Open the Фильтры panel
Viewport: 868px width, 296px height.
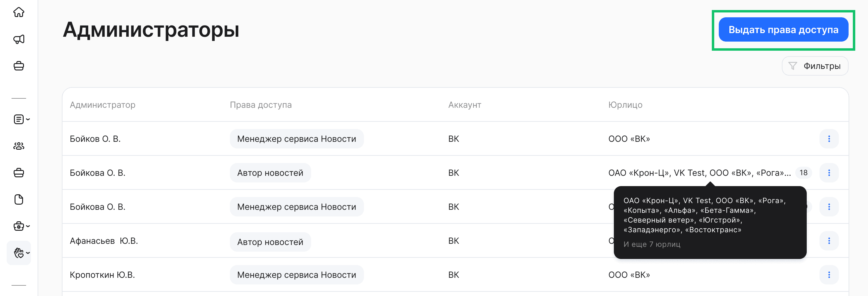pyautogui.click(x=815, y=66)
